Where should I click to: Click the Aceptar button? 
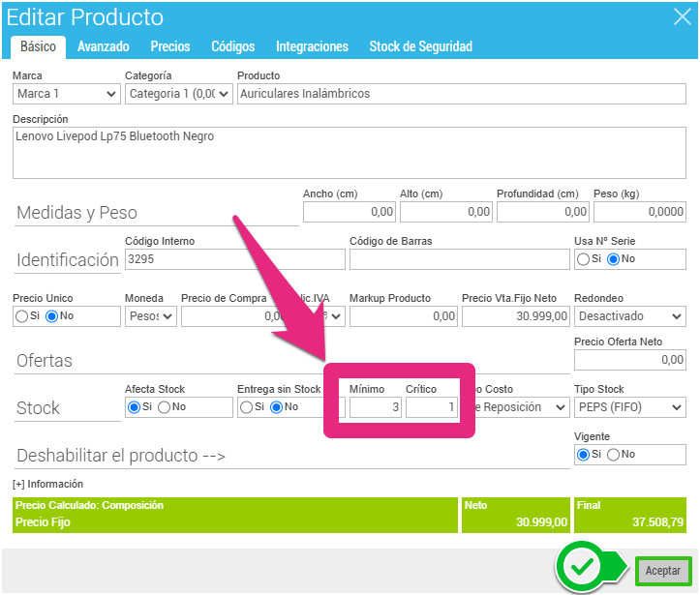coord(663,572)
